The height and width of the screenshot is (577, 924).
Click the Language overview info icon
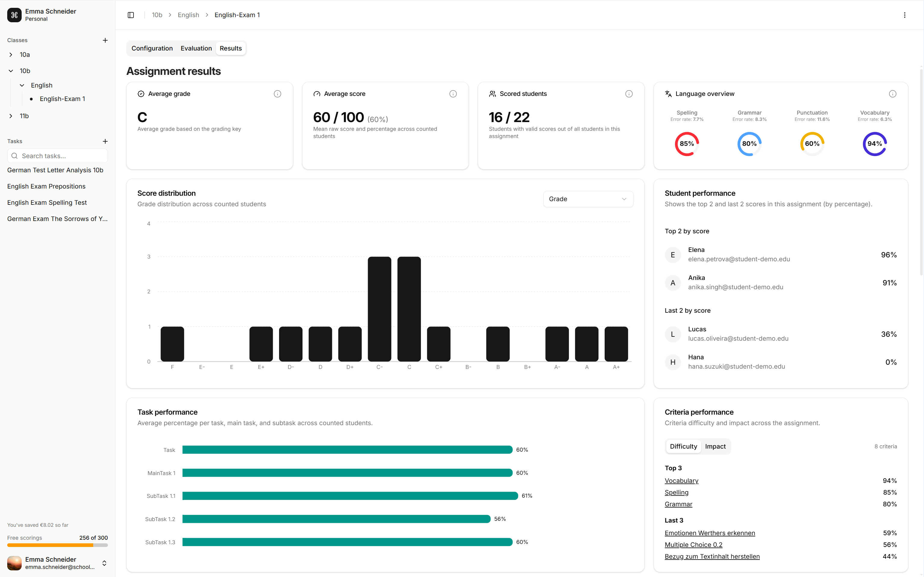pyautogui.click(x=893, y=94)
